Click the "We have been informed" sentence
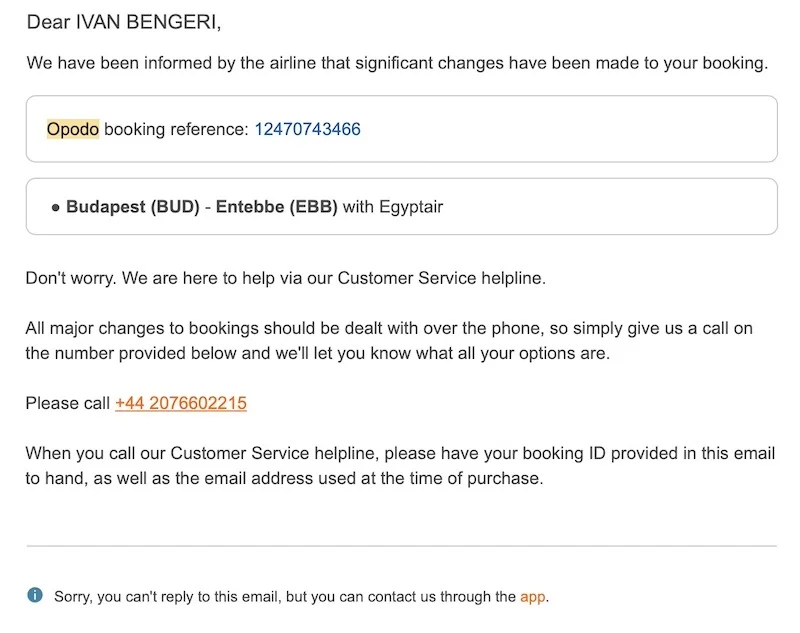This screenshot has height=633, width=800. click(x=397, y=63)
